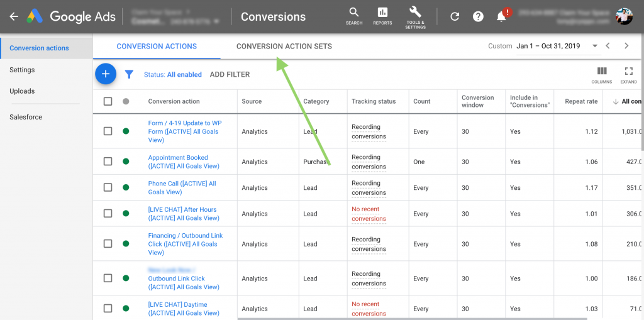644x320 pixels.
Task: Open the help question mark icon
Action: pos(478,16)
